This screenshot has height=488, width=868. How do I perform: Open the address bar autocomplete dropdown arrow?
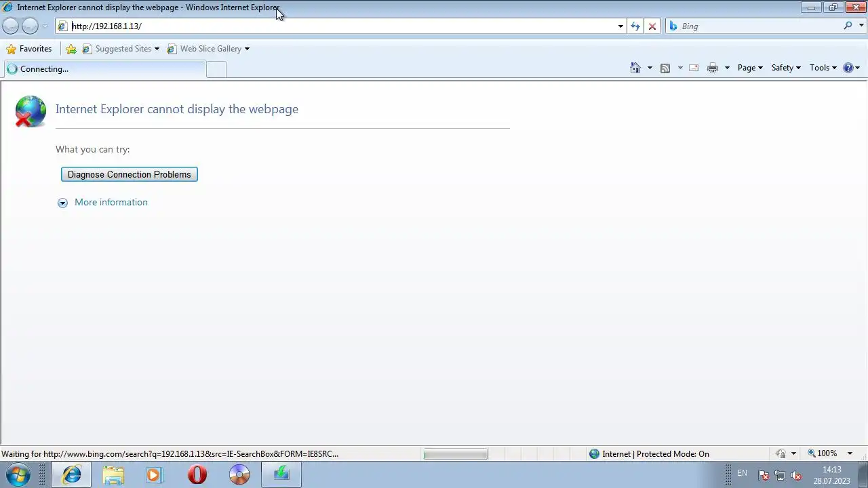620,26
